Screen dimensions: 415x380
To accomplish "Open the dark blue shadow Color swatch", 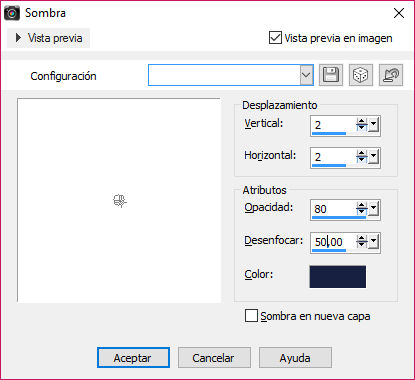I will click(x=337, y=276).
